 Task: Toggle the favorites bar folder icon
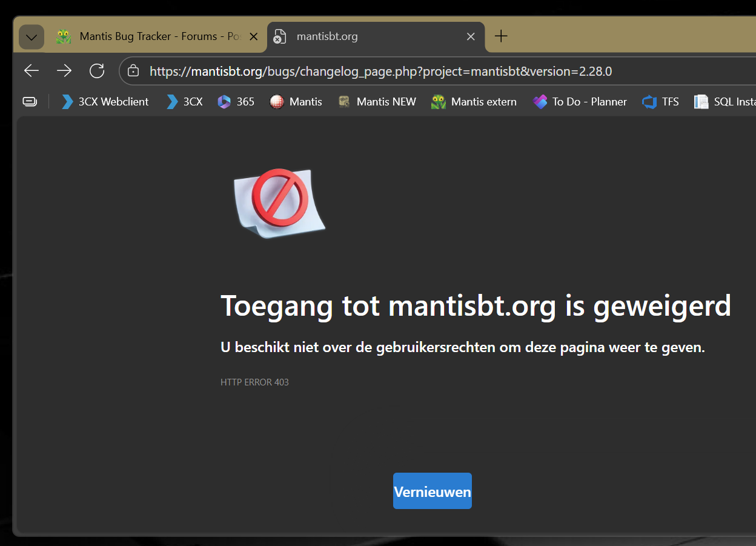[x=30, y=101]
